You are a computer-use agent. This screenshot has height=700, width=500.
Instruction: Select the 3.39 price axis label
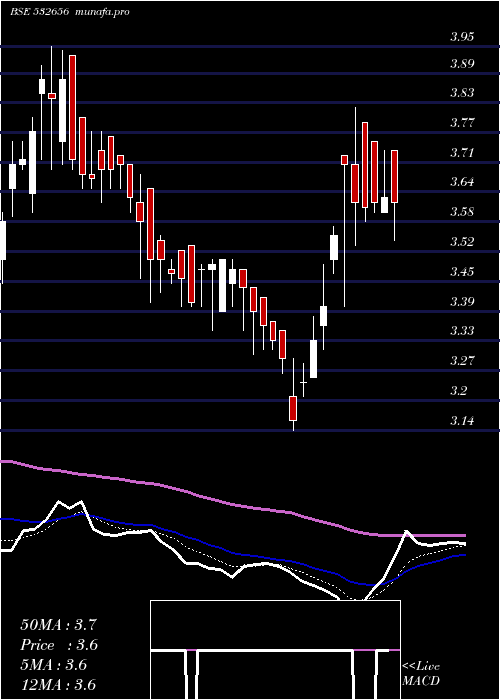coord(462,301)
